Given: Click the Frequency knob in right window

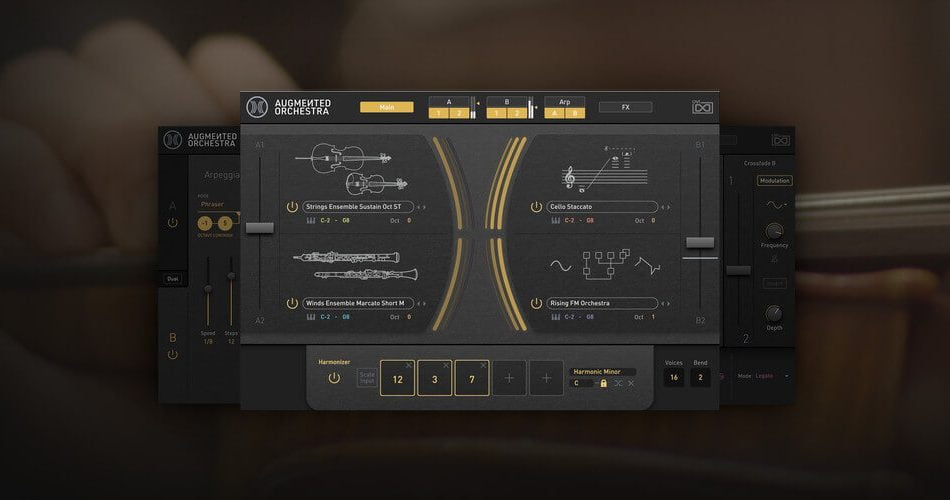Looking at the screenshot, I should point(774,231).
